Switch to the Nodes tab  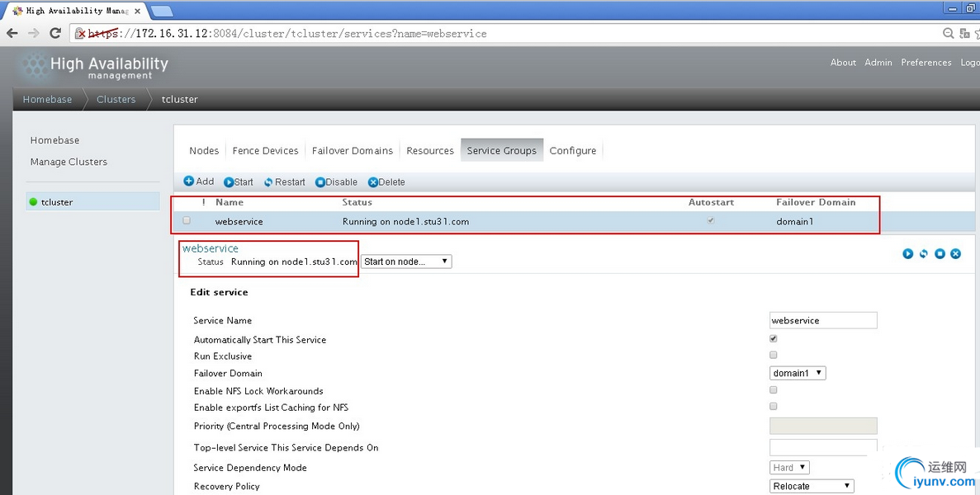pyautogui.click(x=204, y=150)
